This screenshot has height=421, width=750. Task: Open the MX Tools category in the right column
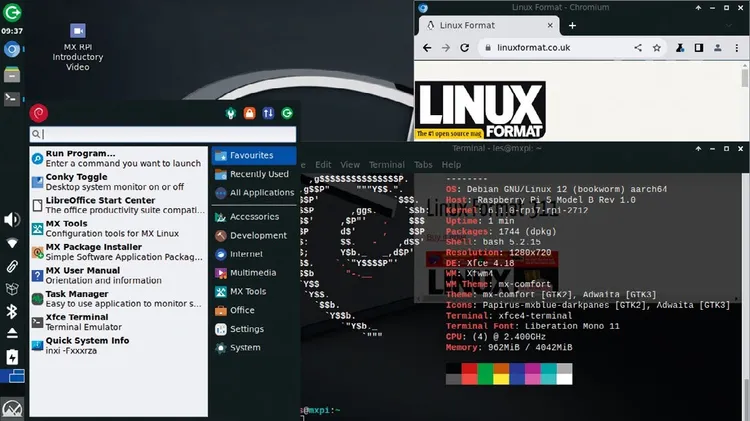pos(254,291)
